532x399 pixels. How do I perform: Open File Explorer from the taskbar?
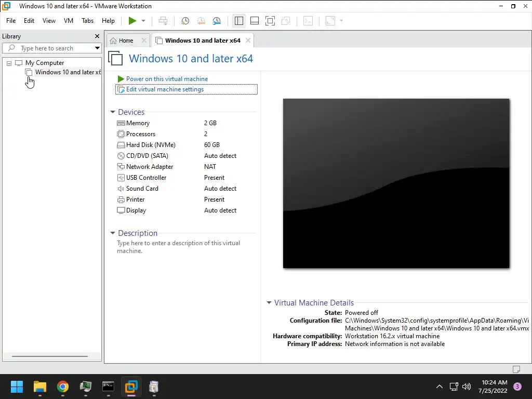click(39, 387)
